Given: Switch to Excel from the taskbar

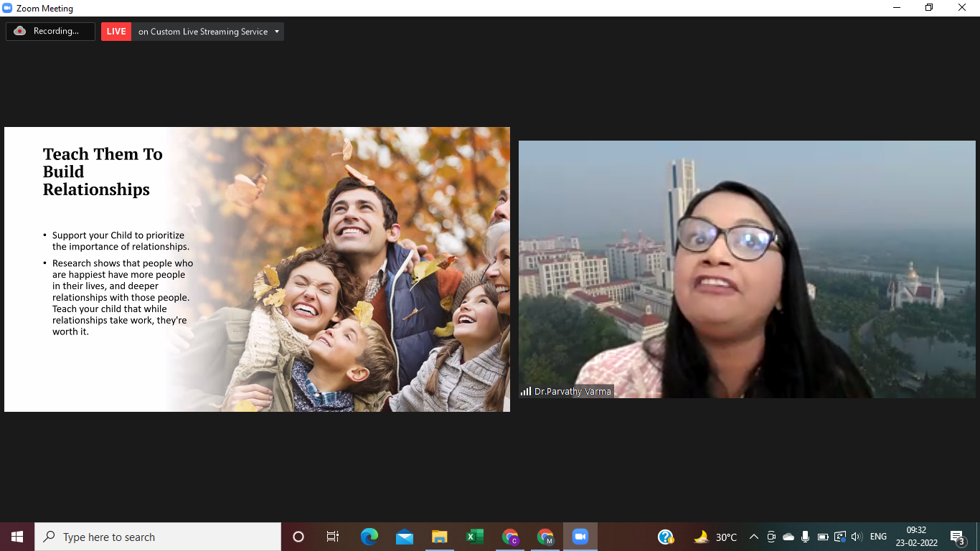Looking at the screenshot, I should [x=474, y=537].
